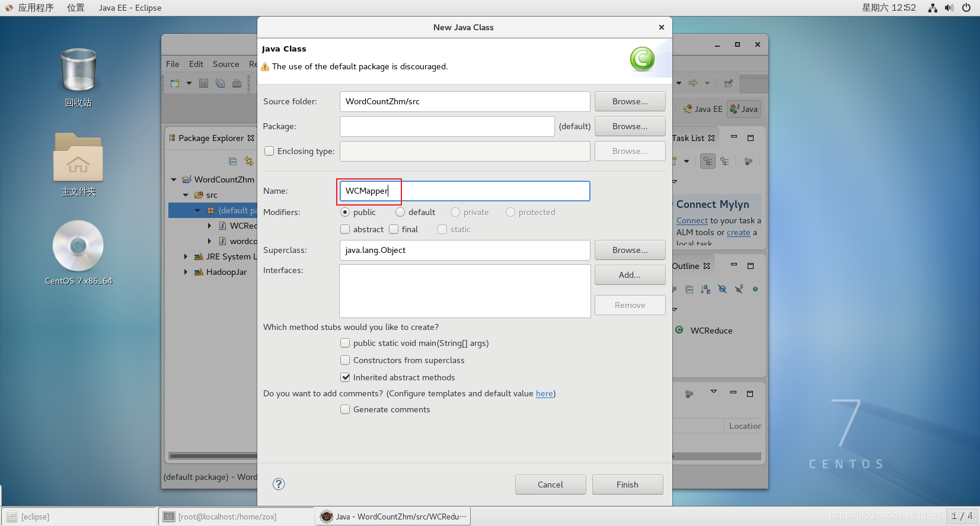
Task: Select the default modifier radio button
Action: tap(400, 212)
